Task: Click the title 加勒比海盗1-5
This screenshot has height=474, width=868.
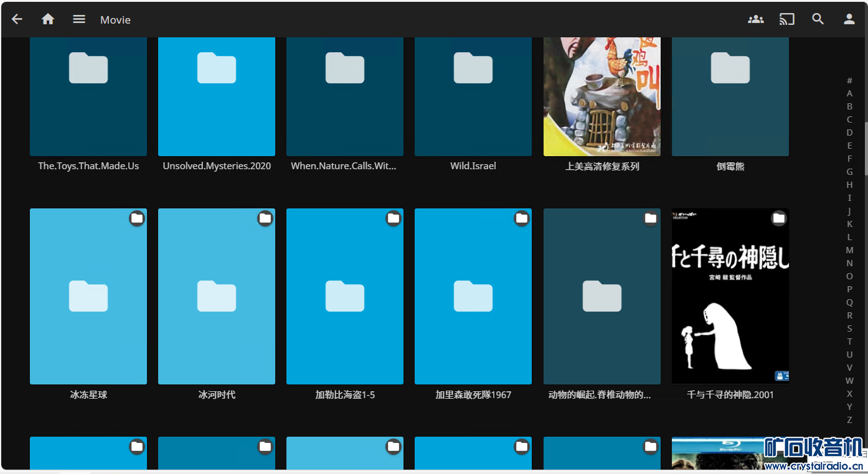Action: (x=345, y=395)
